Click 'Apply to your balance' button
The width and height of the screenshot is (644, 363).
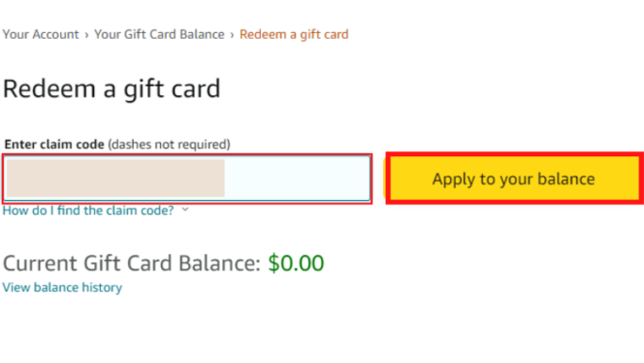(x=514, y=179)
